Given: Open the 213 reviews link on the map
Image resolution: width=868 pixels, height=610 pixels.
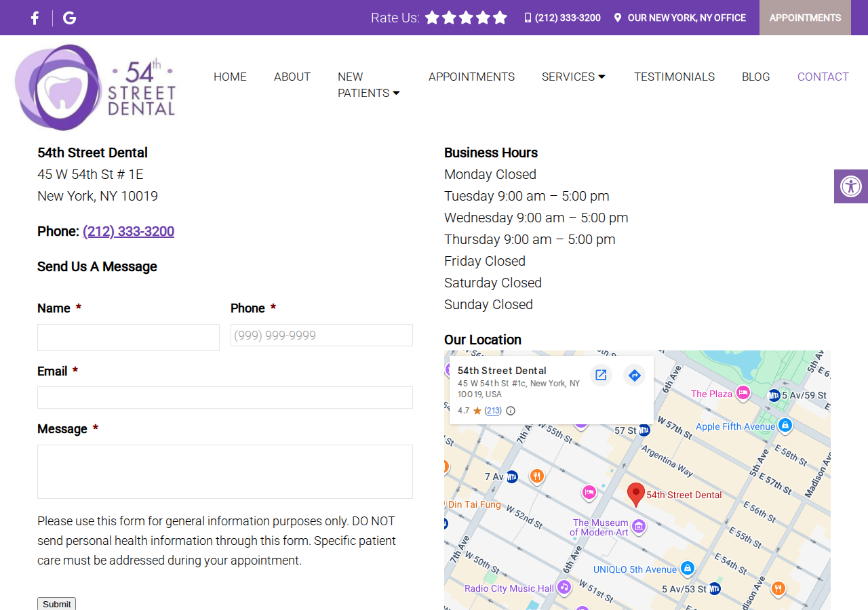Looking at the screenshot, I should point(493,411).
